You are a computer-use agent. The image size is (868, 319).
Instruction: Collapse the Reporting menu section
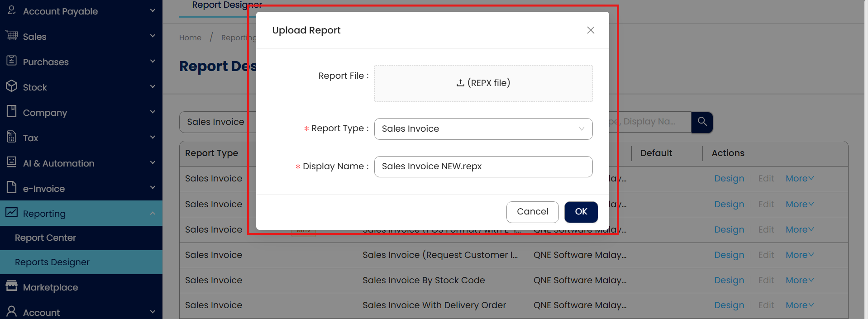(x=153, y=213)
